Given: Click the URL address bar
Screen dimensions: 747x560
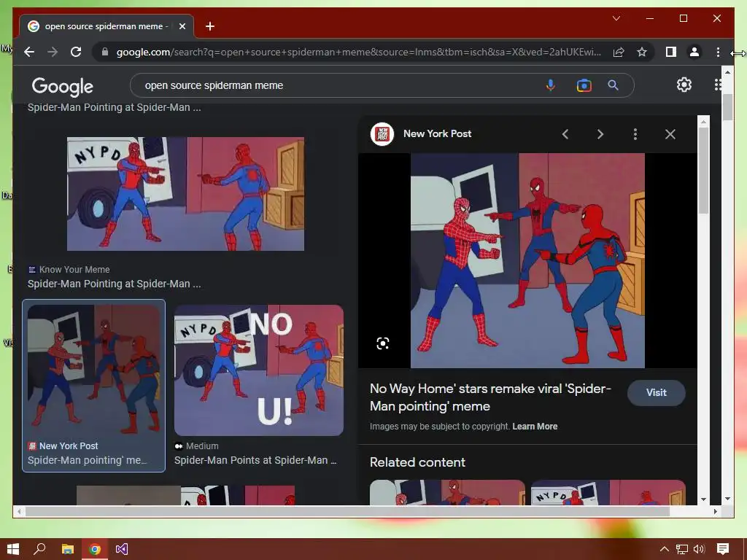Looking at the screenshot, I should coord(359,52).
